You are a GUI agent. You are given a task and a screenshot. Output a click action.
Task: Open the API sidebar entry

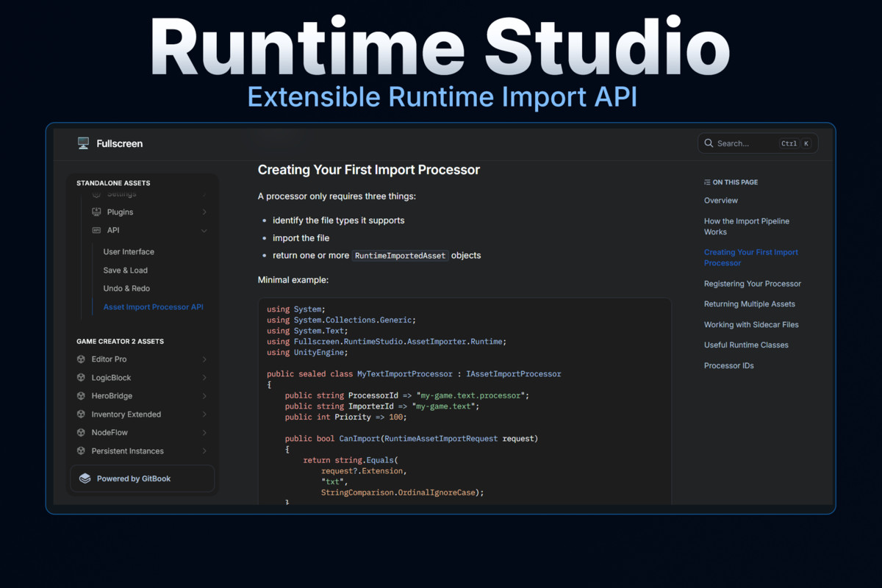[112, 231]
